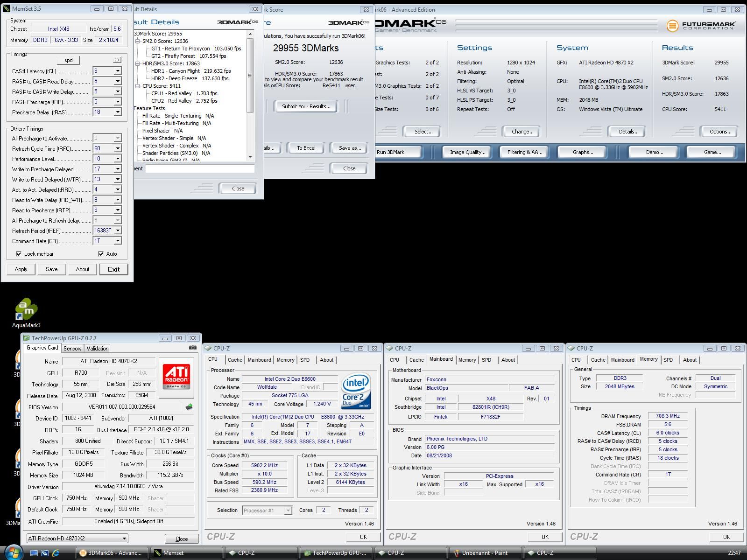Select Unbenannt - Paint in taskbar
The height and width of the screenshot is (560, 747).
pos(485,553)
